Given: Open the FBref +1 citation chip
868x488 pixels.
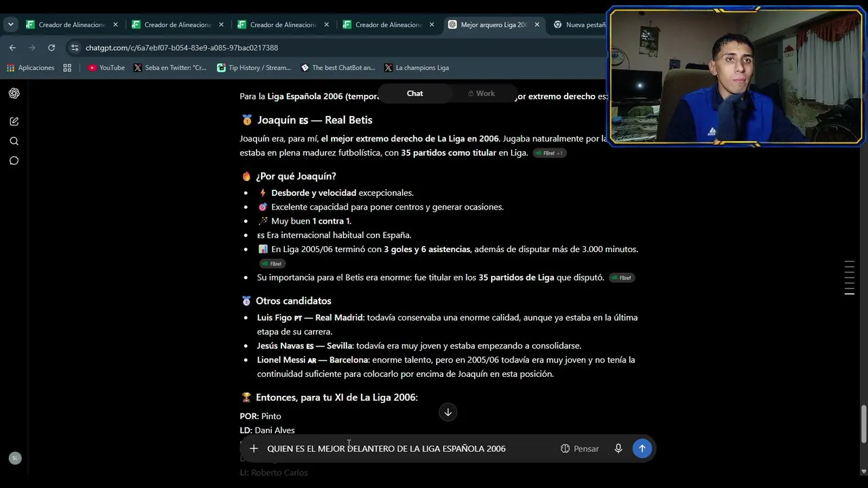Looking at the screenshot, I should pyautogui.click(x=550, y=153).
